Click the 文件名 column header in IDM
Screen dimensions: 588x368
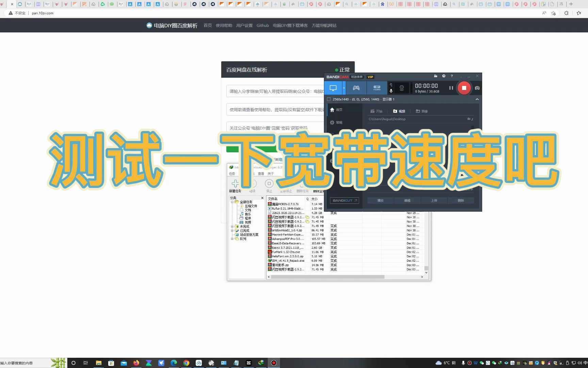click(x=285, y=199)
